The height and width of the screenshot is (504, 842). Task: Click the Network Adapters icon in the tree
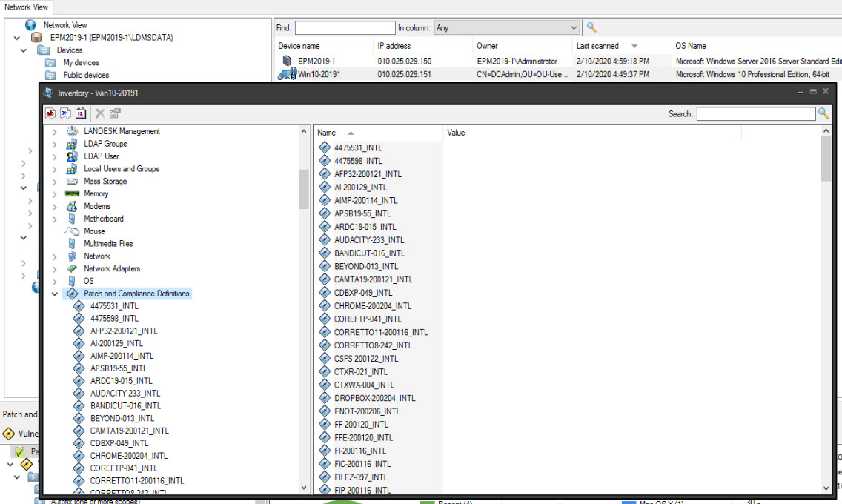(72, 268)
